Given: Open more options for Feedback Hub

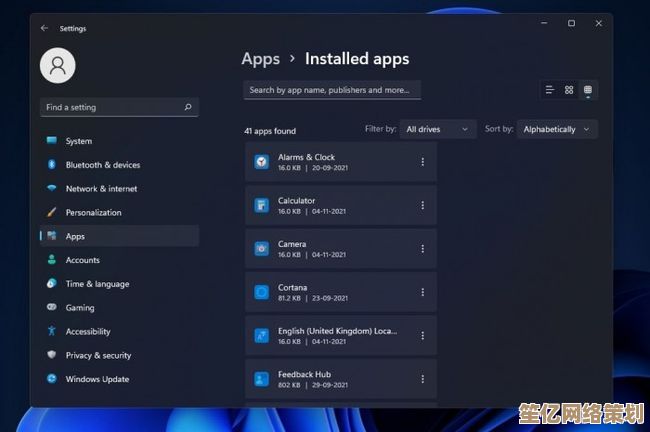Looking at the screenshot, I should [422, 379].
